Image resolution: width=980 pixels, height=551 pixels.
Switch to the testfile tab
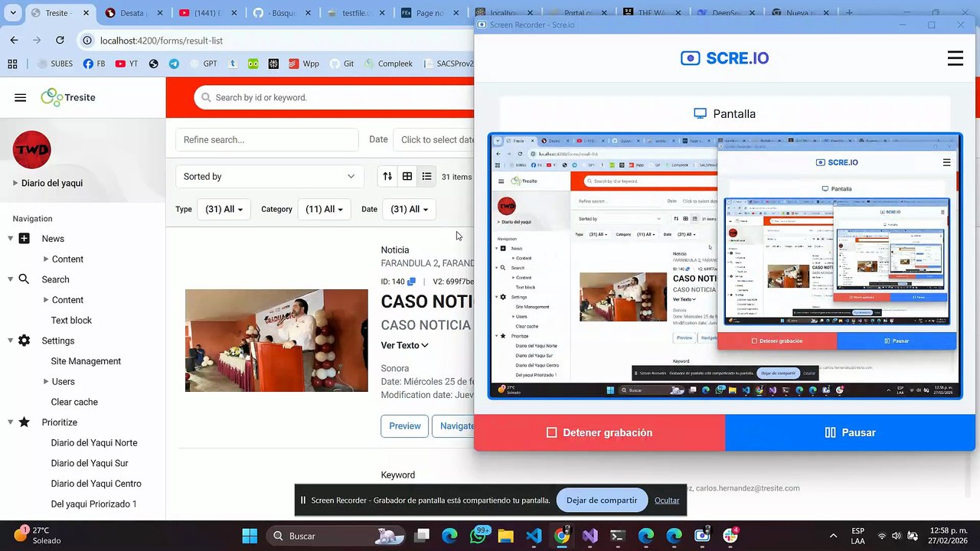click(x=351, y=13)
